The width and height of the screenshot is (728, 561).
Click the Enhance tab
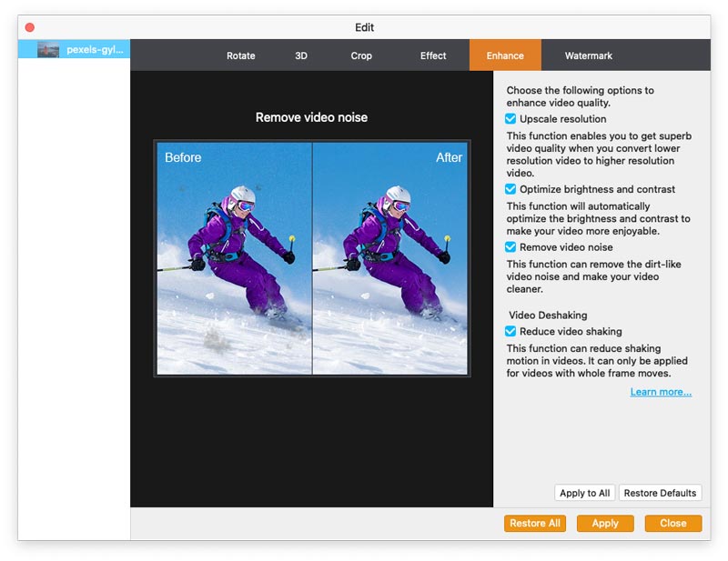(505, 55)
